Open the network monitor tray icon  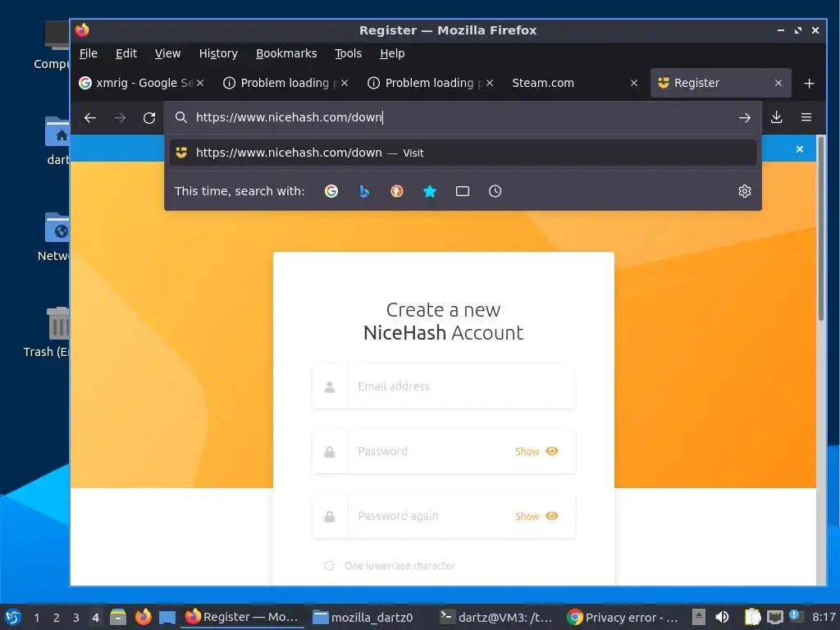[x=774, y=617]
